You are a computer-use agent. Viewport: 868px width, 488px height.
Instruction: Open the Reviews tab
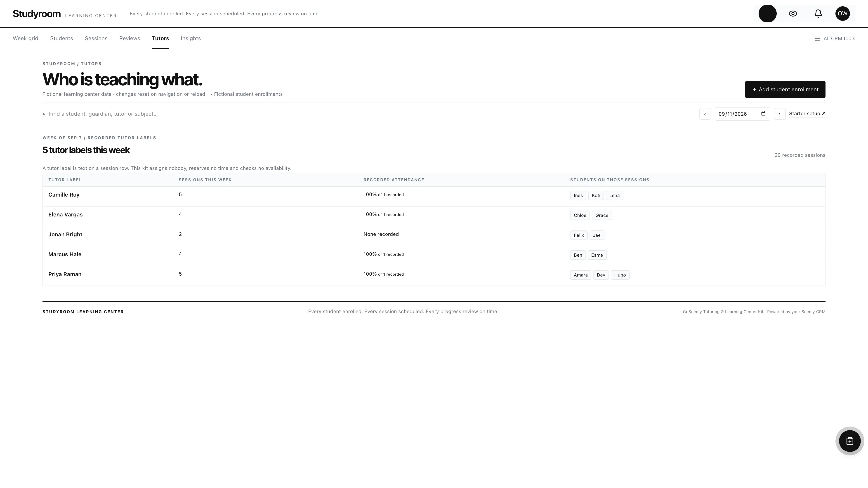tap(130, 39)
